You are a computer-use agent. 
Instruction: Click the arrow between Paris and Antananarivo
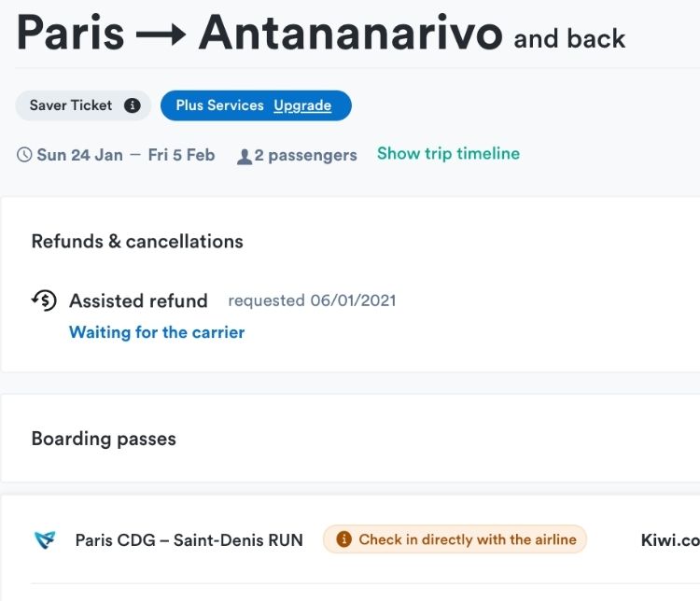tap(161, 35)
